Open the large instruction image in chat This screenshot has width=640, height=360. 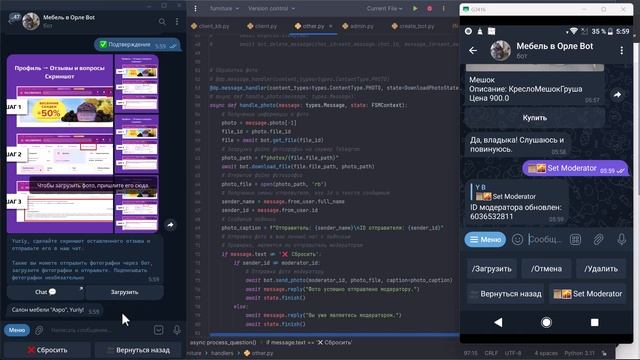pyautogui.click(x=60, y=144)
